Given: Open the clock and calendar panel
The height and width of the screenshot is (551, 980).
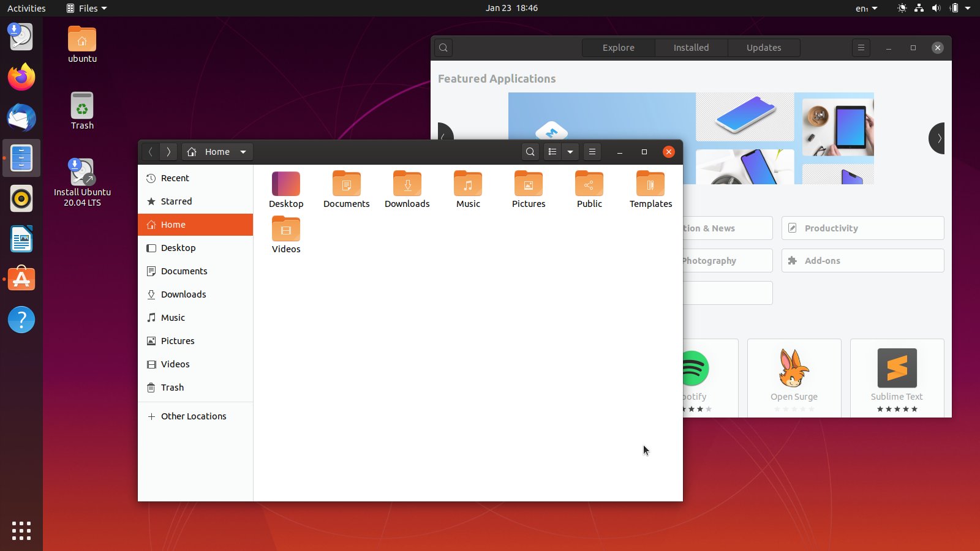Looking at the screenshot, I should tap(511, 8).
